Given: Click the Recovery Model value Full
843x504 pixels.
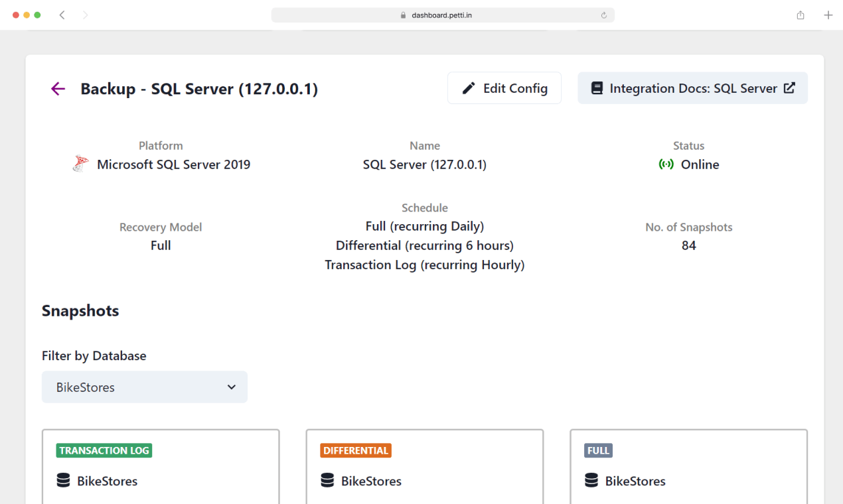Looking at the screenshot, I should (161, 245).
